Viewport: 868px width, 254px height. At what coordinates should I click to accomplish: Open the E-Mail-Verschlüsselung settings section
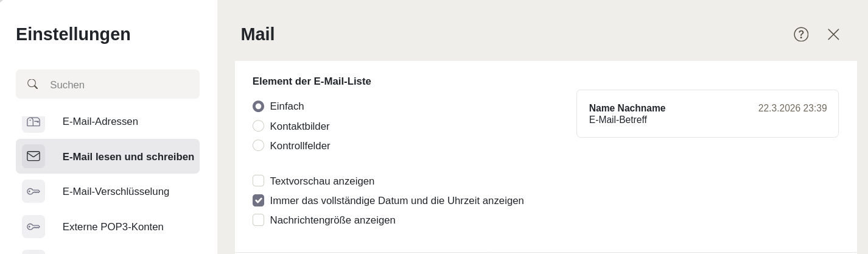tap(116, 191)
